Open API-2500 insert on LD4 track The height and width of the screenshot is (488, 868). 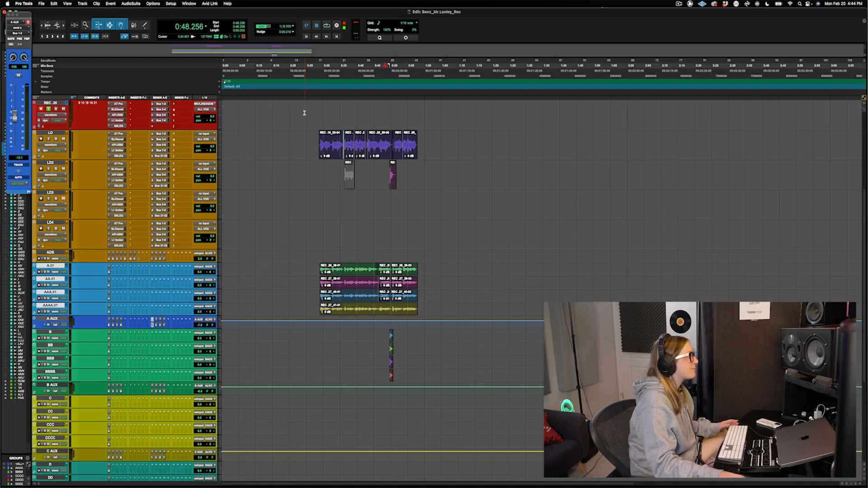[x=117, y=234]
